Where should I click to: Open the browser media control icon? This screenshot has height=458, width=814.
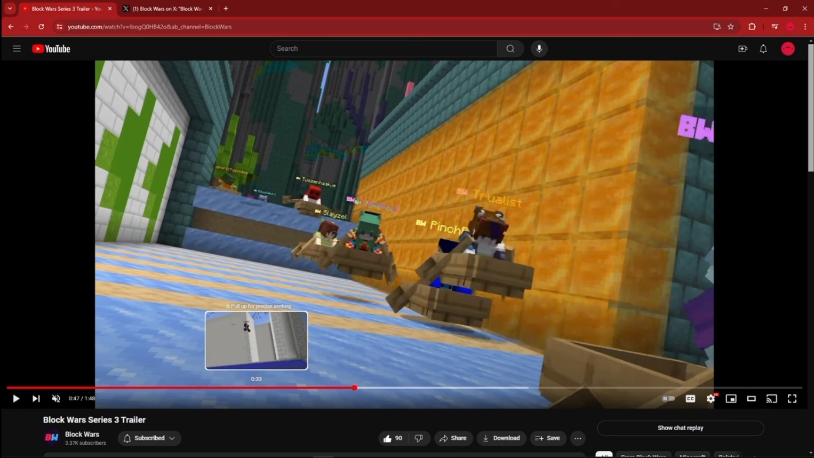pos(775,26)
